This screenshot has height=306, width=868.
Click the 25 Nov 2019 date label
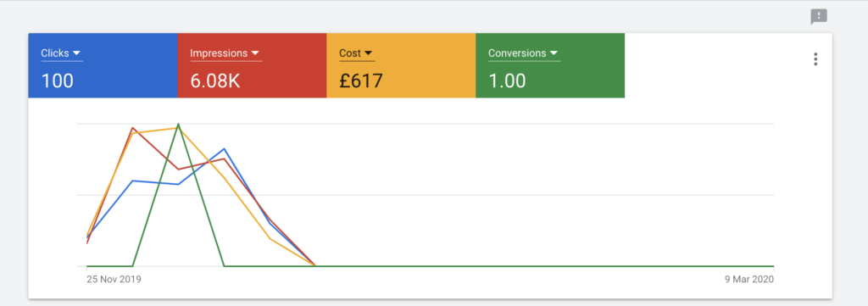pyautogui.click(x=114, y=279)
